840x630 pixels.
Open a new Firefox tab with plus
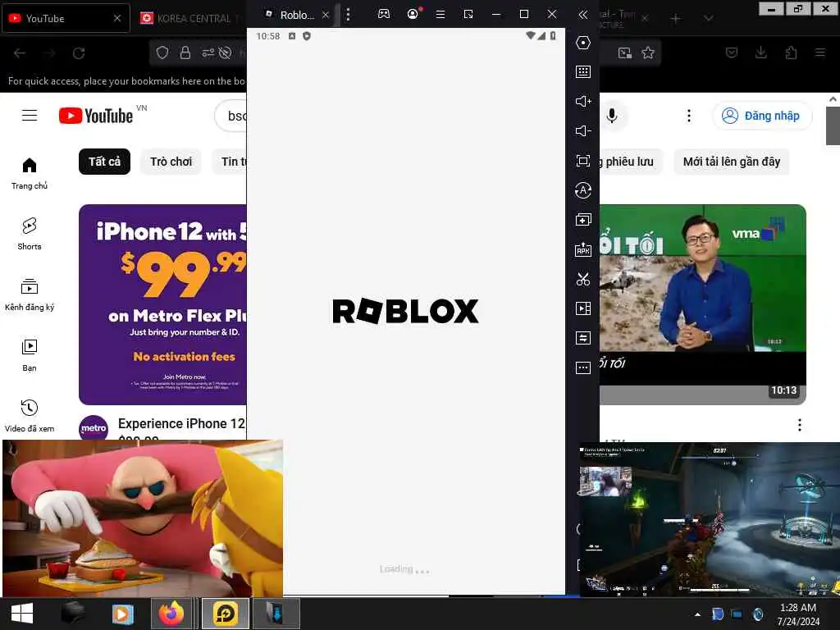pos(676,19)
